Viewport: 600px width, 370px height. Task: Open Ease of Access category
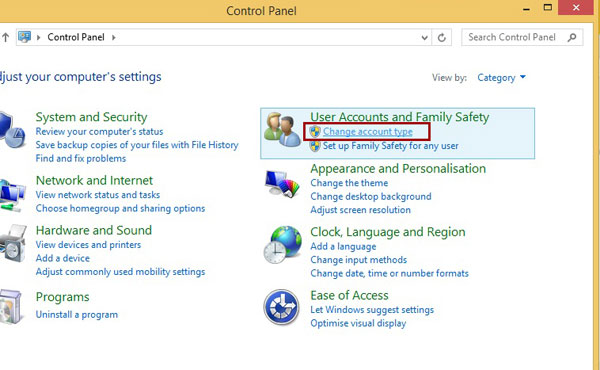[349, 295]
